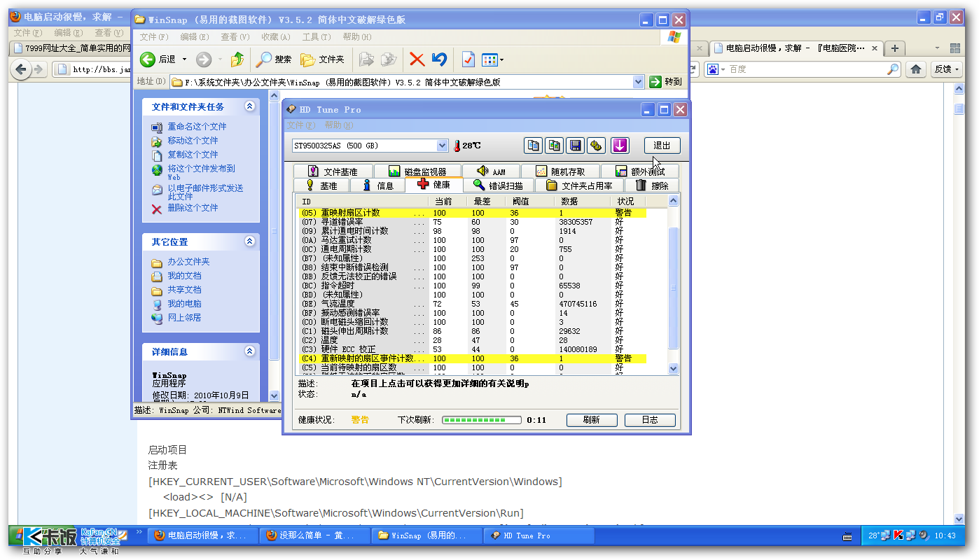Screen dimensions: 979x560
Task: Click the 退出 button in HD Tune
Action: tap(662, 146)
